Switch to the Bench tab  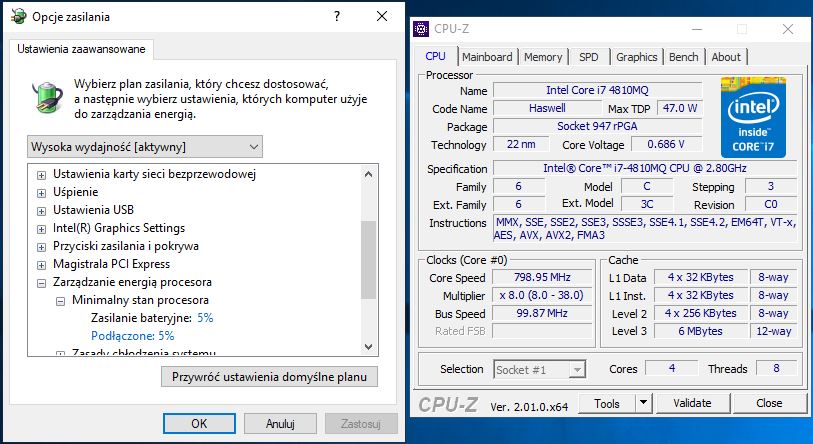click(683, 57)
